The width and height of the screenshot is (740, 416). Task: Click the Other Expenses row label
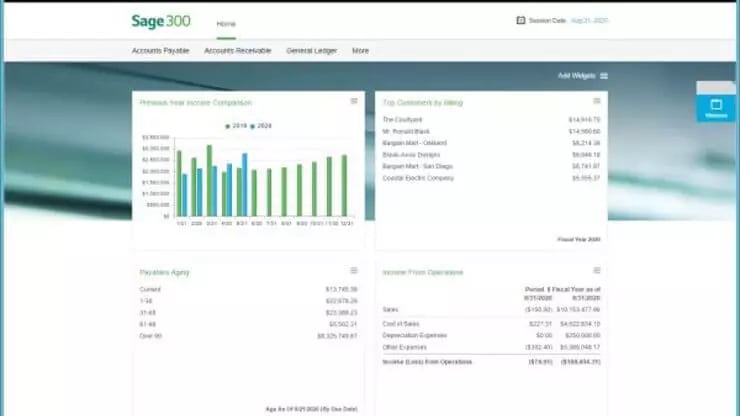point(404,347)
